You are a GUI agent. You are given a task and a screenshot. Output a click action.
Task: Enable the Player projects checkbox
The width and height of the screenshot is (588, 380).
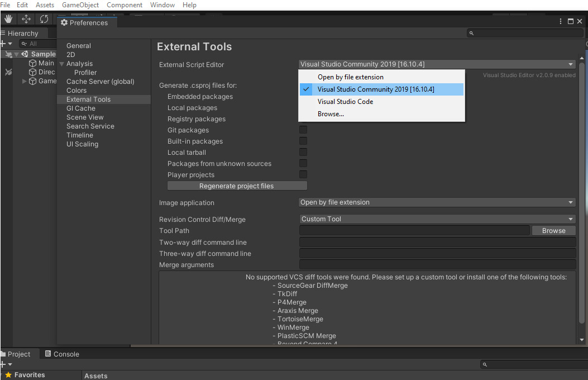pos(303,175)
